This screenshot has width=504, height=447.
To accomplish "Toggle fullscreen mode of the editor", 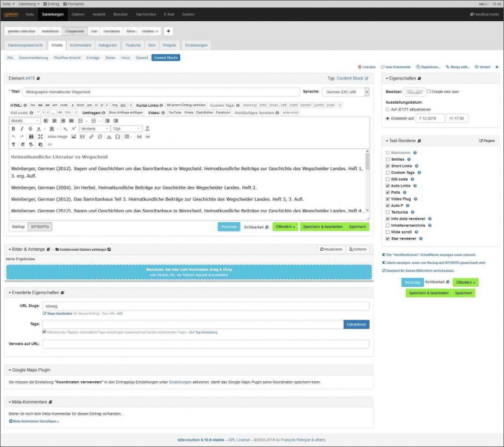I will [x=40, y=137].
